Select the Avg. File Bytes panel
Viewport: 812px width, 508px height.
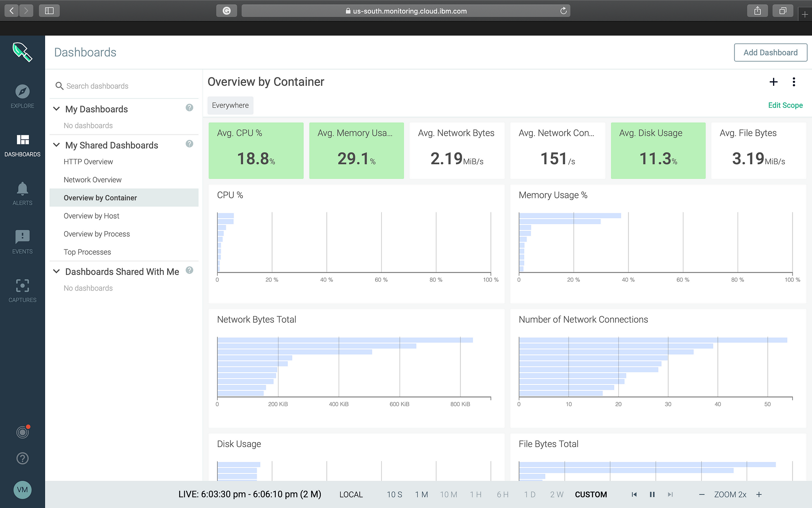point(758,150)
